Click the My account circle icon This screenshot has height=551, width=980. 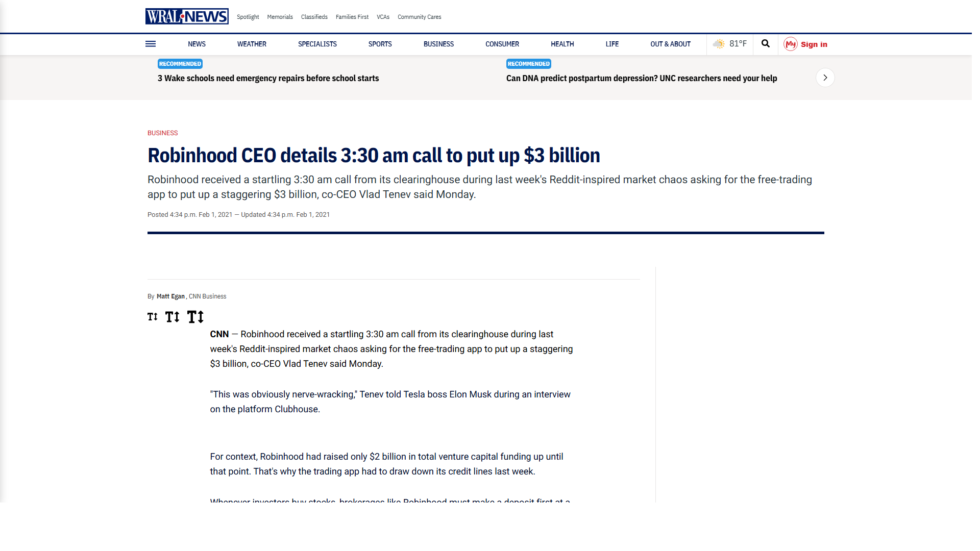coord(791,44)
